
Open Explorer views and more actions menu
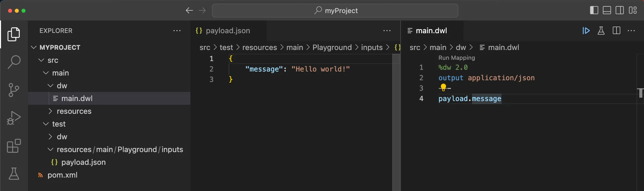pos(177,31)
